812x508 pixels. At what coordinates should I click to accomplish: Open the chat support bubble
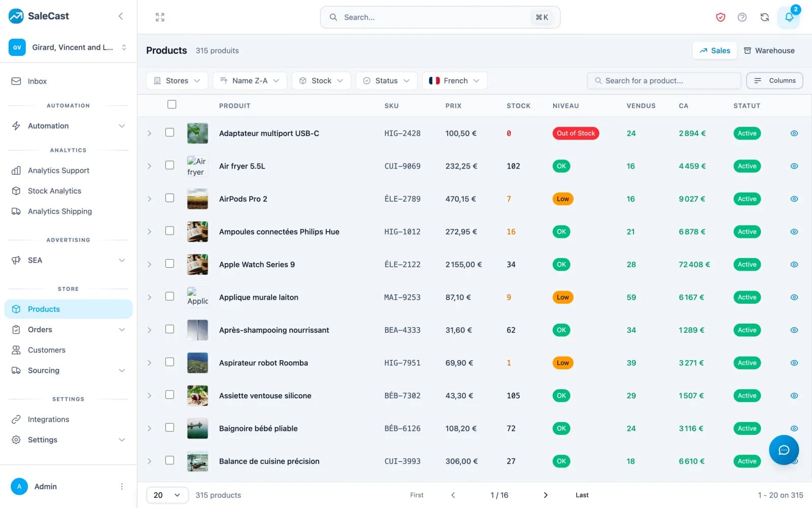click(x=784, y=450)
